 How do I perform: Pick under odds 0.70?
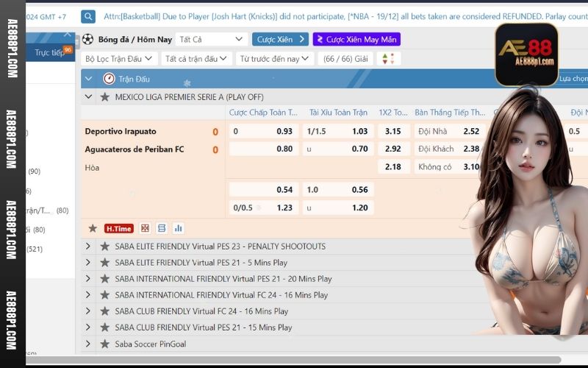pyautogui.click(x=338, y=149)
